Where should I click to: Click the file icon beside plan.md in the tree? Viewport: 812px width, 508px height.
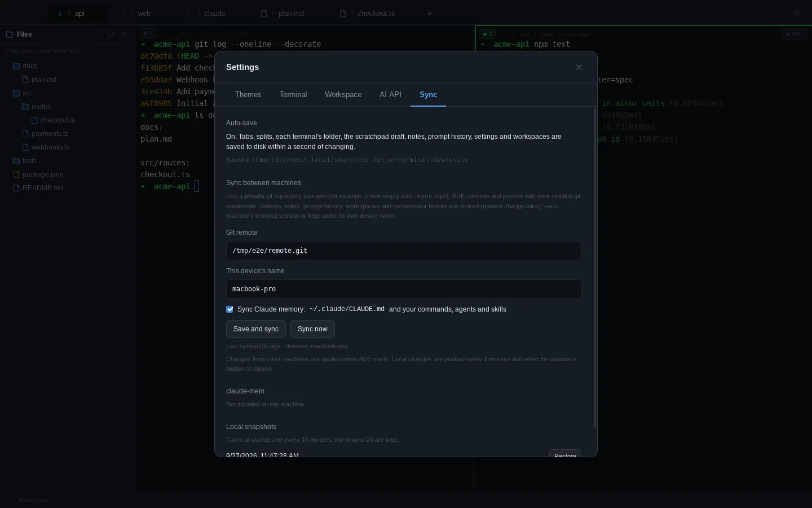tap(26, 80)
